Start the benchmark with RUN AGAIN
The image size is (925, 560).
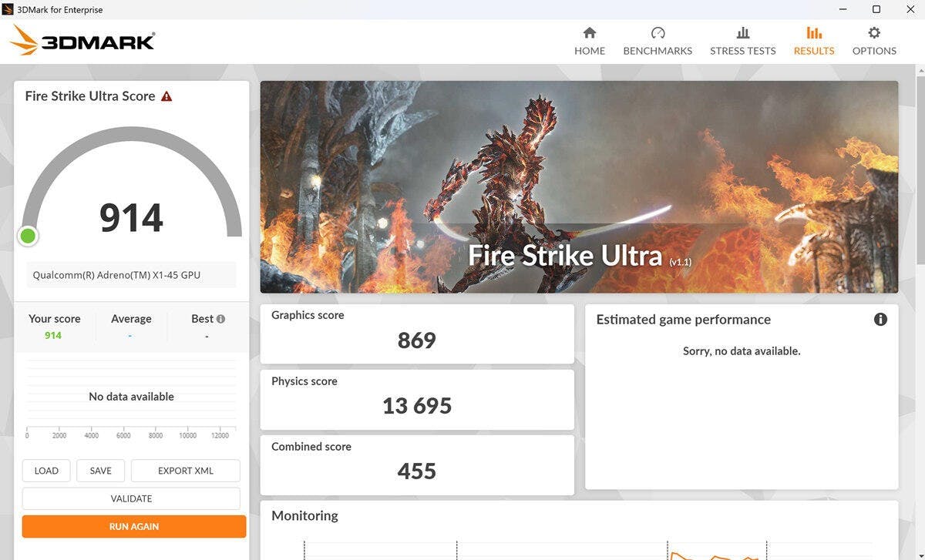(134, 527)
